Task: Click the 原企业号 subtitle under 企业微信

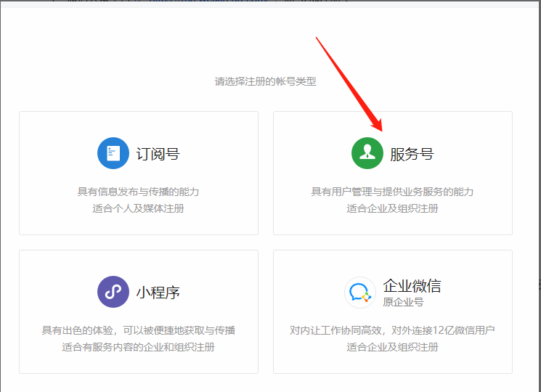Action: pyautogui.click(x=403, y=302)
